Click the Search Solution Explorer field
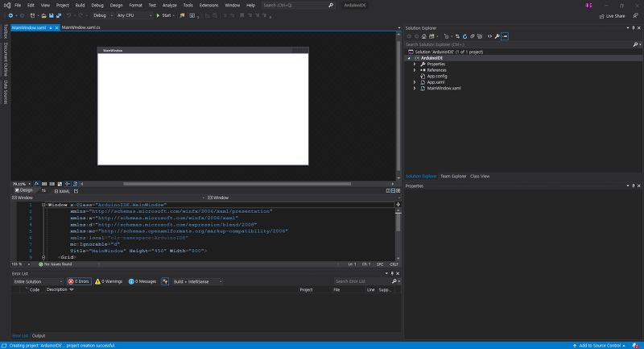This screenshot has height=349, width=644. click(519, 44)
